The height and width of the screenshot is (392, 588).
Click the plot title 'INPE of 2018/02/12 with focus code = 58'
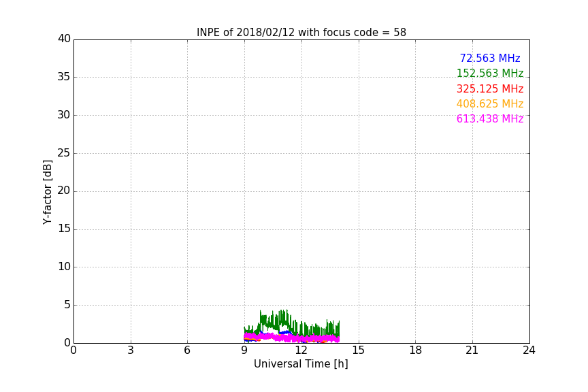coord(301,33)
